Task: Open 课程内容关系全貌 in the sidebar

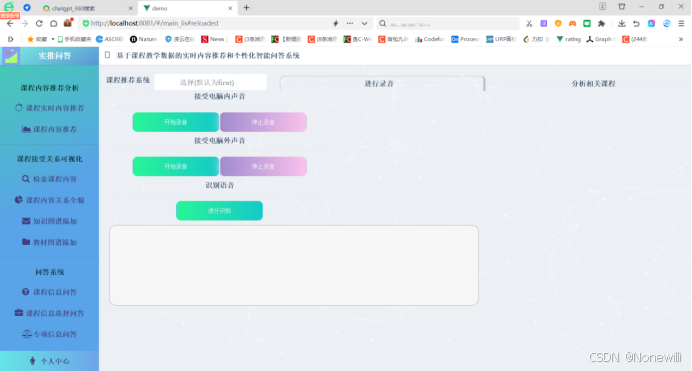Action: [49, 200]
